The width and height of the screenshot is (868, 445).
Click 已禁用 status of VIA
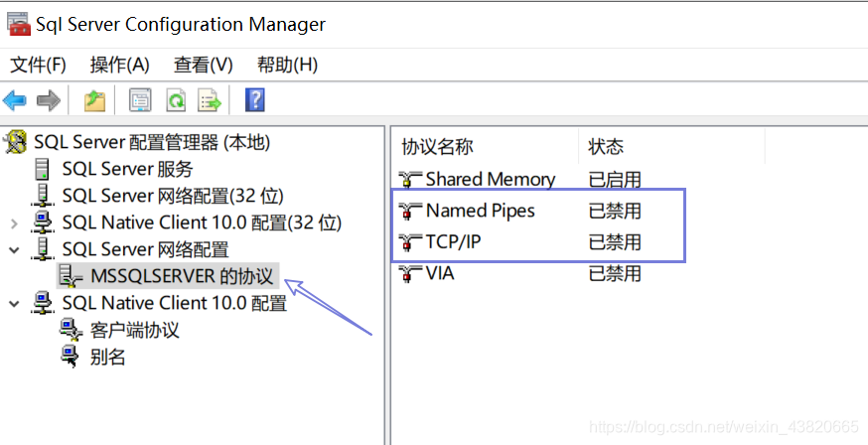click(615, 273)
